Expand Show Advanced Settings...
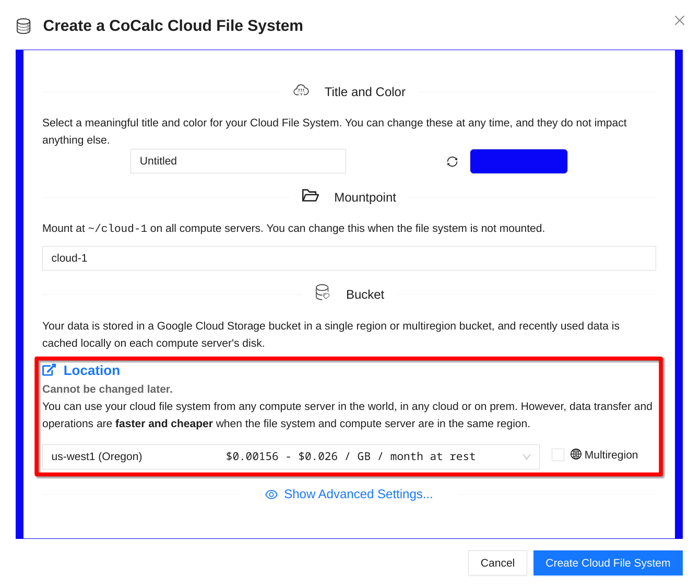Image resolution: width=700 pixels, height=588 pixels. [358, 495]
